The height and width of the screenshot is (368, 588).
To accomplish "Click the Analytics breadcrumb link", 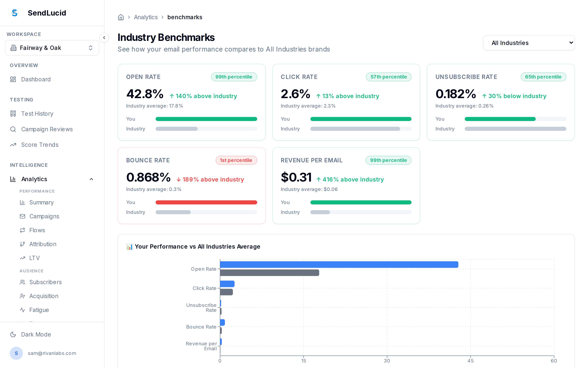I will [146, 17].
